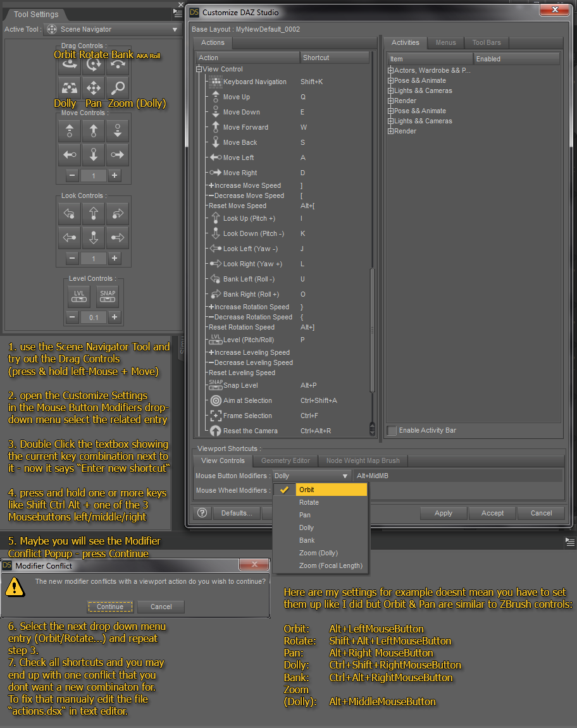Viewport: 577px width, 728px height.
Task: Click the Move Back arrow in Move Controls
Action: pos(94,154)
